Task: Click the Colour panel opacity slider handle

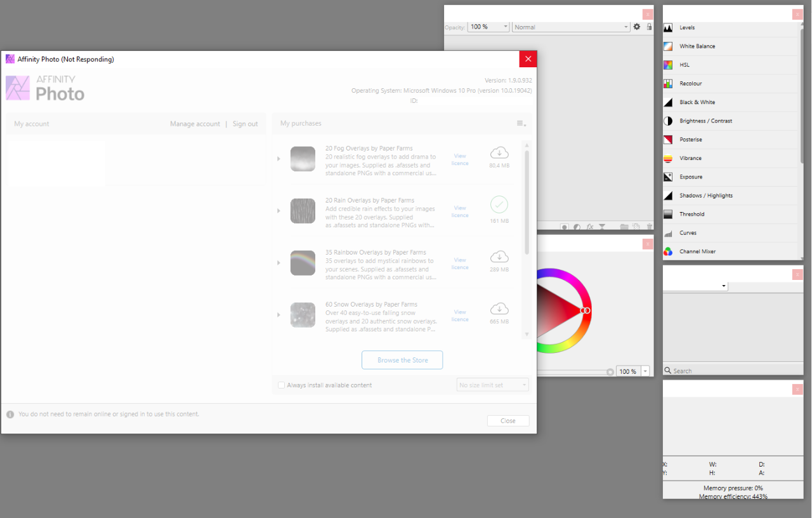Action: 610,372
